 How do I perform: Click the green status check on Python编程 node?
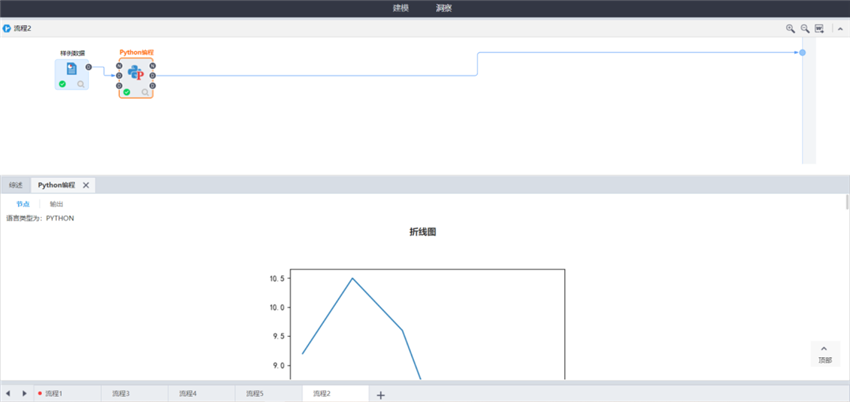[126, 92]
